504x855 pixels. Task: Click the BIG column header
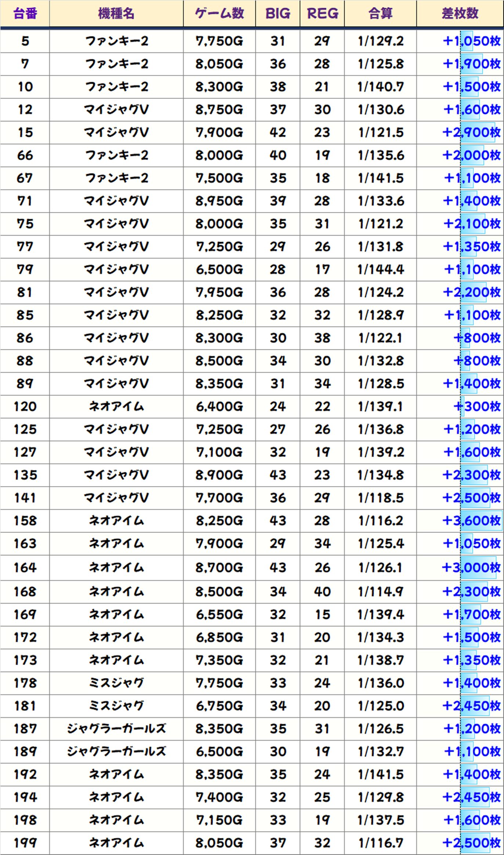click(x=278, y=14)
